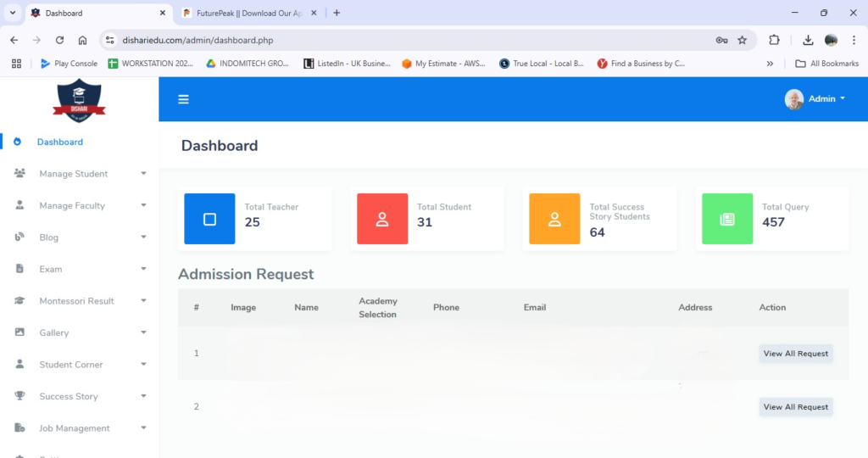
Task: Click the orange Success Story Students icon
Action: point(554,219)
